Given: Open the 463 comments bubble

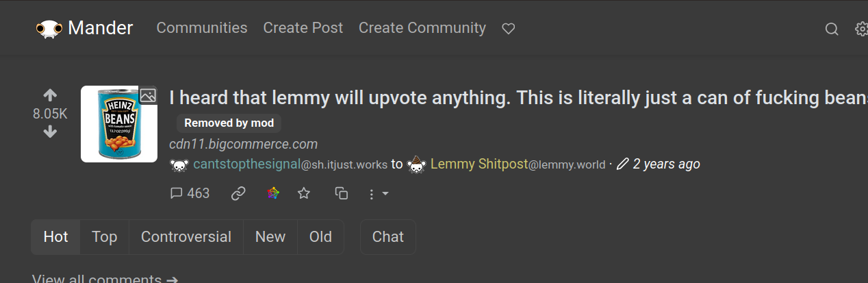Looking at the screenshot, I should tap(190, 194).
